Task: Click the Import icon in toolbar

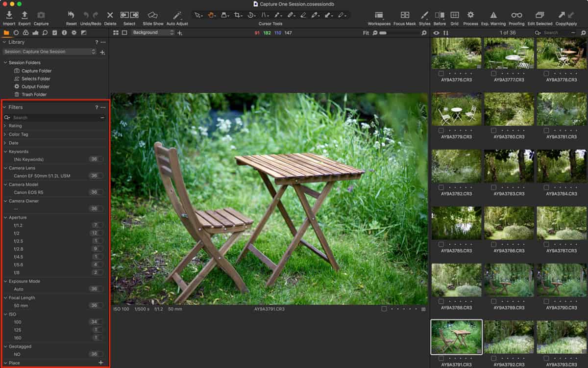Action: [x=9, y=16]
